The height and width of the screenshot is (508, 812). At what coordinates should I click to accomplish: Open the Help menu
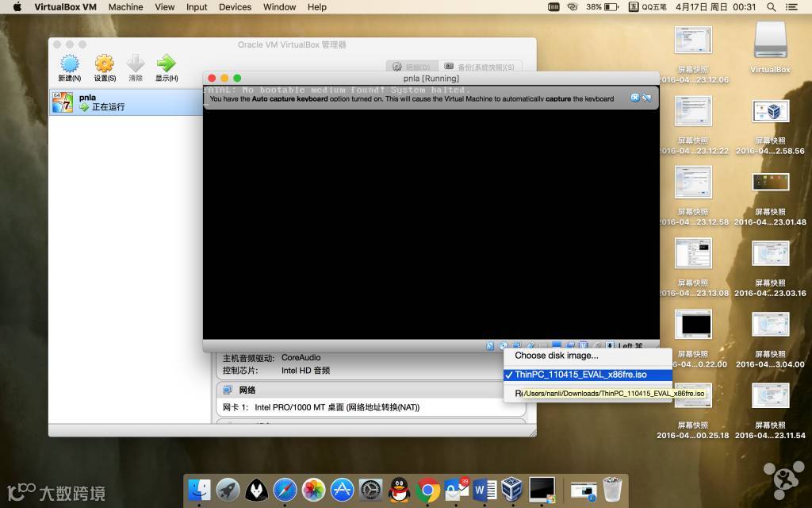317,6
